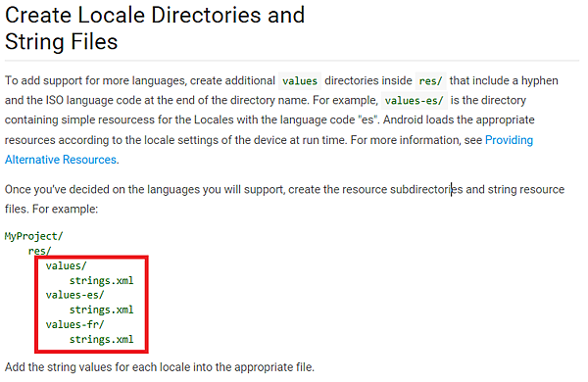
Task: Click the 'files. For example:' text
Action: [x=51, y=209]
